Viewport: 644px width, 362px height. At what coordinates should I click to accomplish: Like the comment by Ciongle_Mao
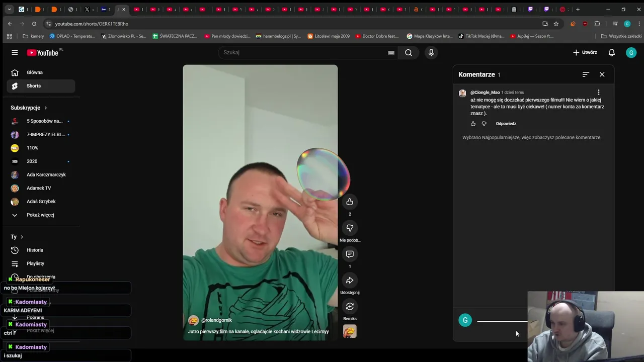pos(473,124)
